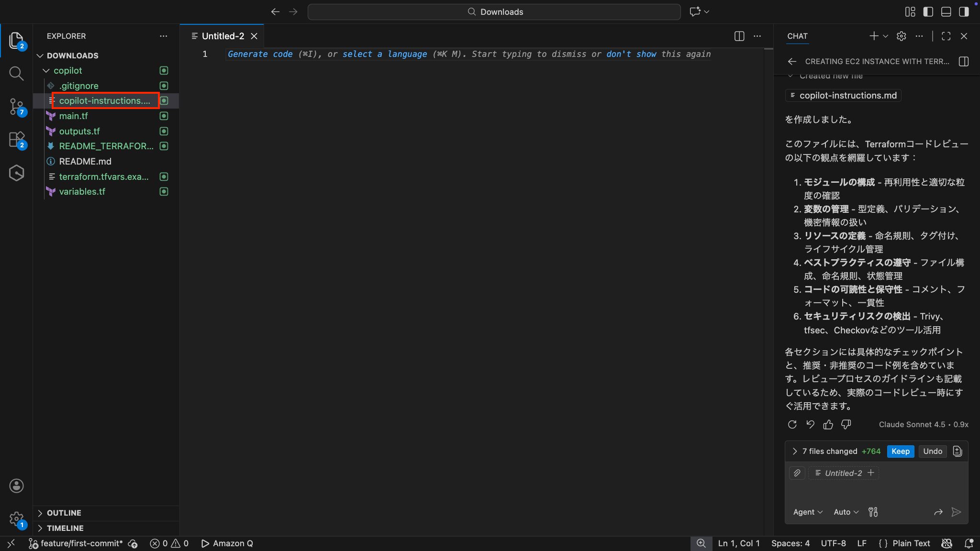Toggle the secondary sidebar visibility
The width and height of the screenshot is (980, 551).
click(964, 12)
